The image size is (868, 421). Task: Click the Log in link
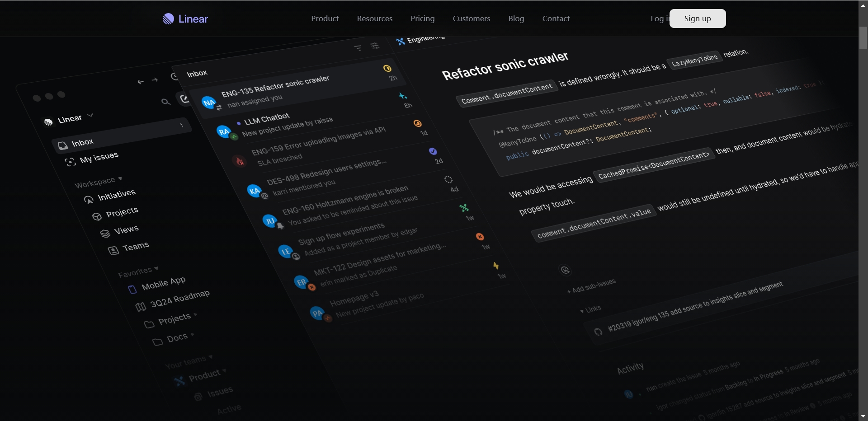(x=659, y=19)
